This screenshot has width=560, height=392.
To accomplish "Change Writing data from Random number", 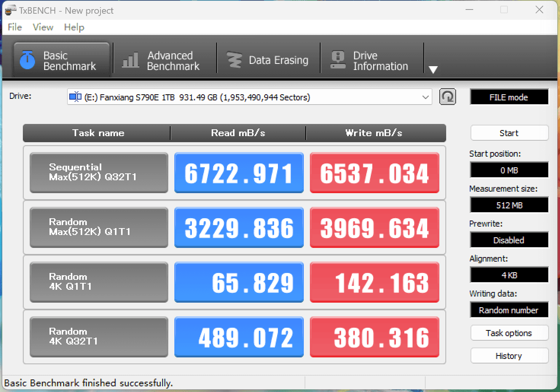I will 509,310.
